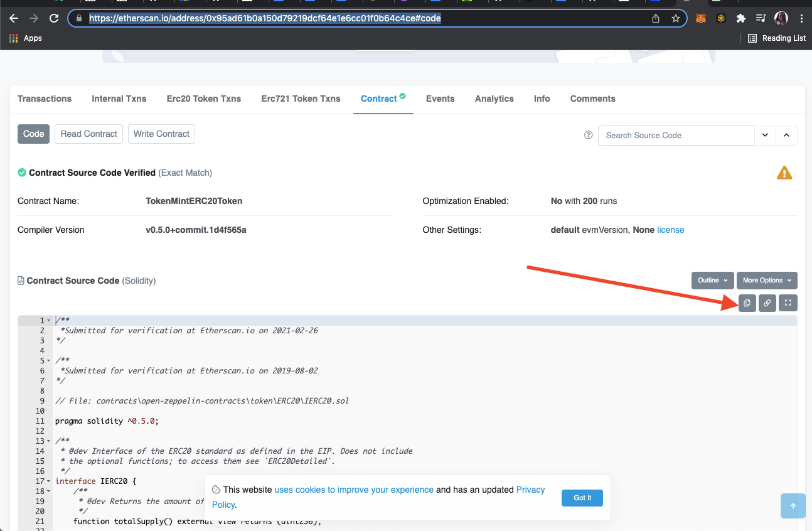
Task: Toggle fullscreen view of source code
Action: point(788,303)
